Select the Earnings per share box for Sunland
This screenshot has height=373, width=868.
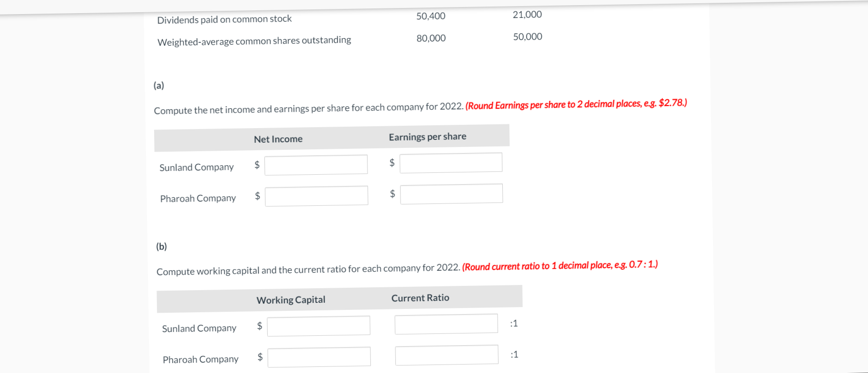(x=450, y=162)
